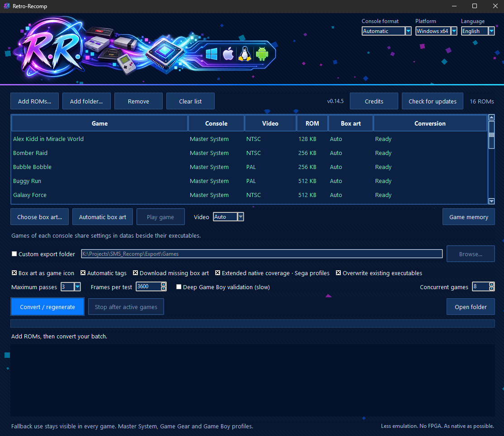504x436 pixels.
Task: Sort by Game column header
Action: point(99,123)
